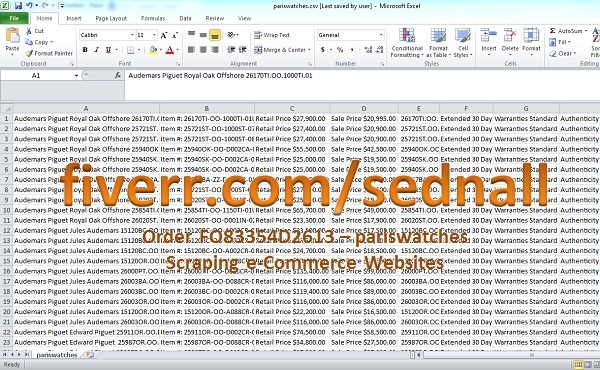The height and width of the screenshot is (370, 600).
Task: Click the Insert Function fx icon
Action: [118, 76]
